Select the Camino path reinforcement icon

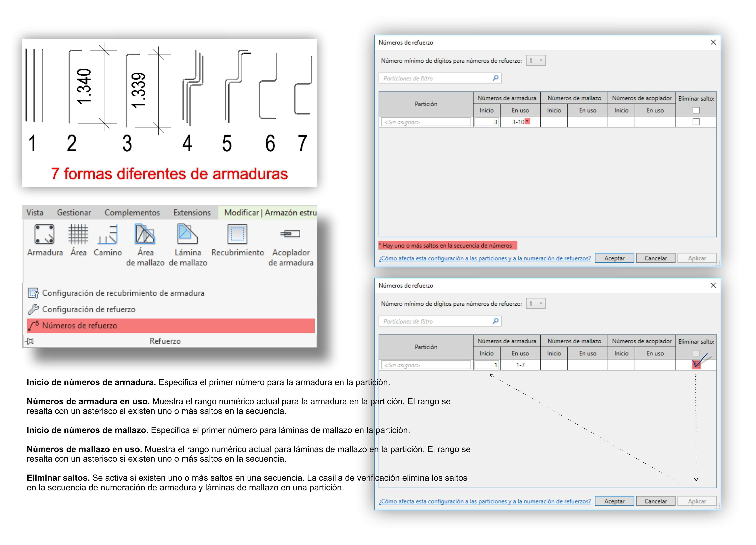[x=108, y=234]
